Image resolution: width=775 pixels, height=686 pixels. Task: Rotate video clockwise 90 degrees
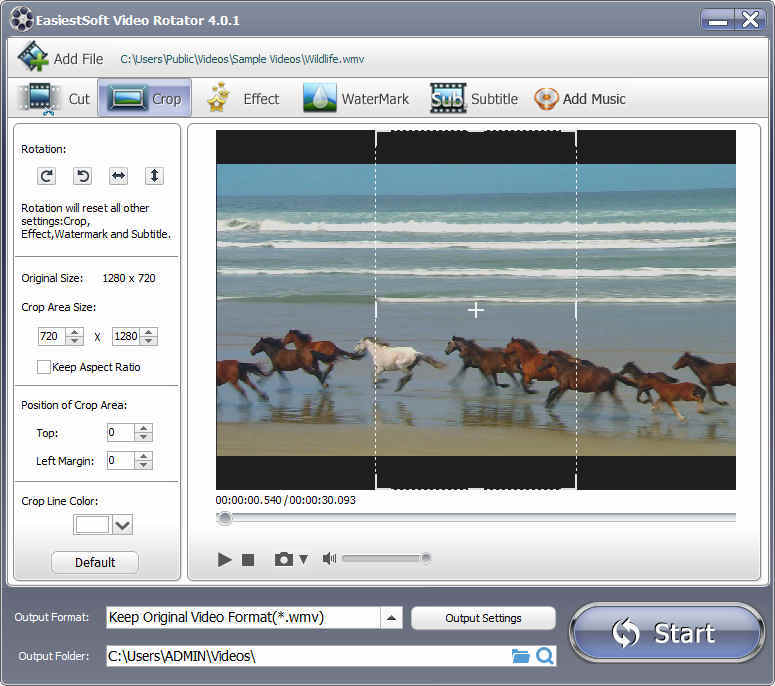click(x=46, y=176)
